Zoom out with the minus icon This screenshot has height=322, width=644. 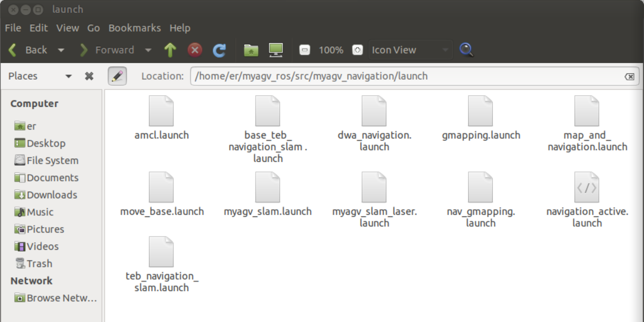click(305, 50)
